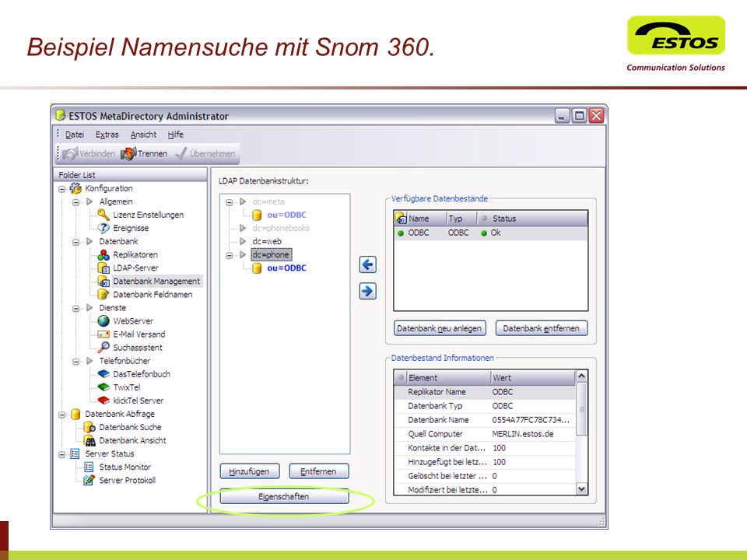Click the Trennen toolbar button
The height and width of the screenshot is (560, 747).
pyautogui.click(x=145, y=153)
